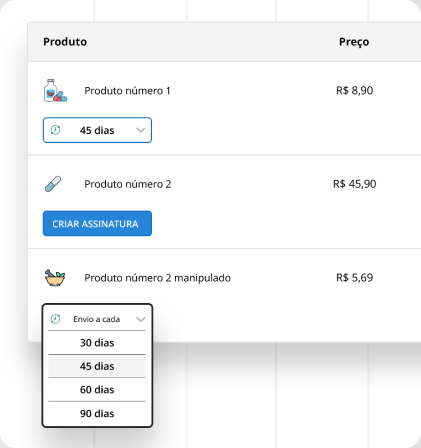Pick the 90 dias option

(x=97, y=413)
